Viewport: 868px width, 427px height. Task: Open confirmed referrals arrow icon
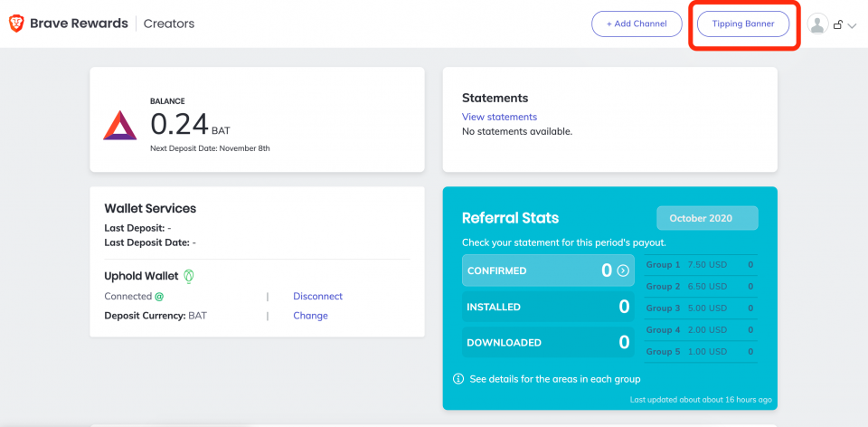pos(623,270)
